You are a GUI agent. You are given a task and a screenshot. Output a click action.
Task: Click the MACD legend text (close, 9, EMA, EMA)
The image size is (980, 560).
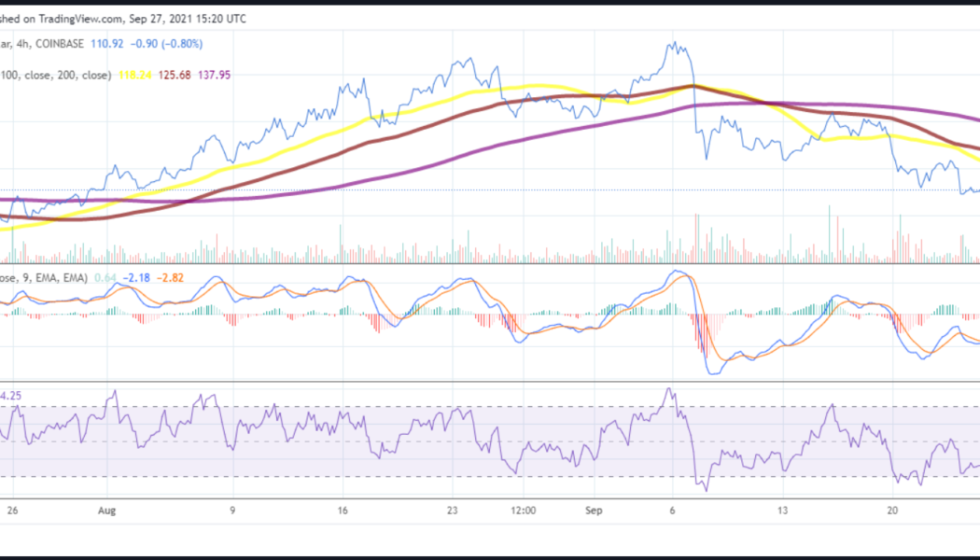point(47,277)
